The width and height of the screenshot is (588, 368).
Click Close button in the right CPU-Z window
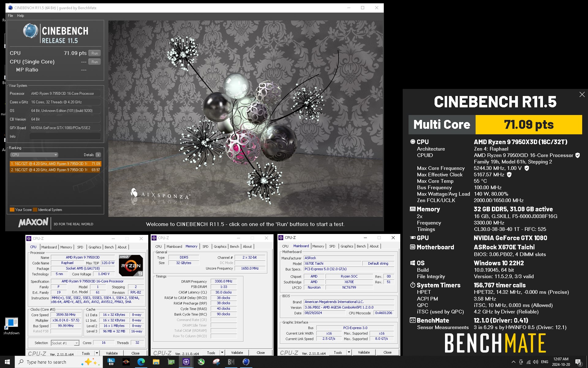(387, 352)
